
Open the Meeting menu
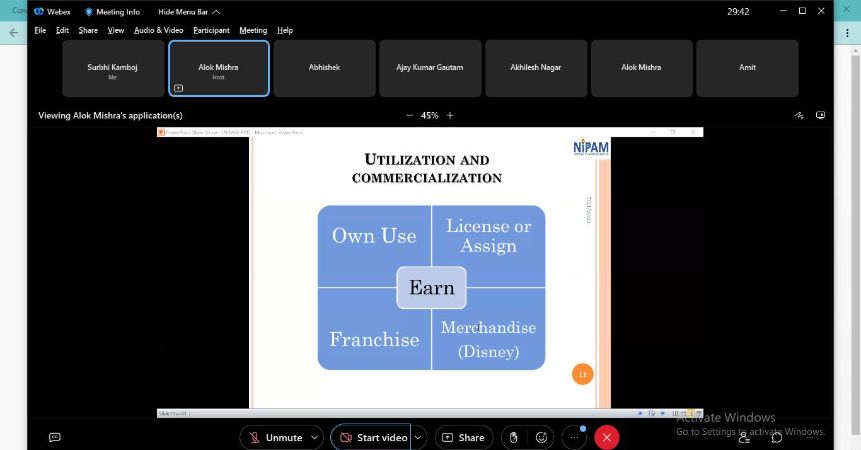pos(253,30)
